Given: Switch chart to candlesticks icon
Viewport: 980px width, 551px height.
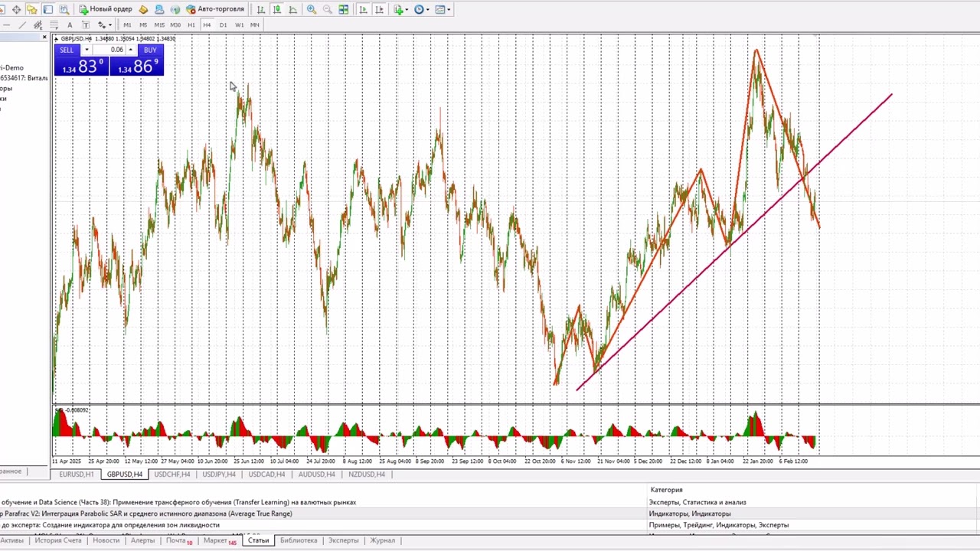Looking at the screenshot, I should tap(276, 9).
